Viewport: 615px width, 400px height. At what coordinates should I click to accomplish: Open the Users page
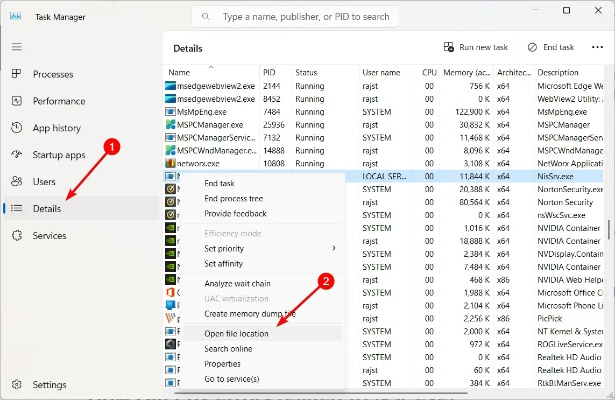pyautogui.click(x=44, y=182)
